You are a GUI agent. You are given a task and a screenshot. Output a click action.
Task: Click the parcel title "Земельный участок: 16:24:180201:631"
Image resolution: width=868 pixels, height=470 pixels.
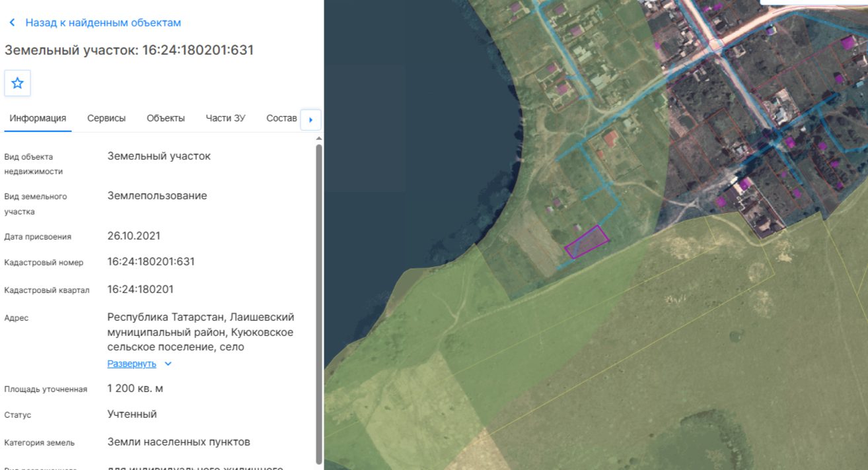(x=129, y=50)
